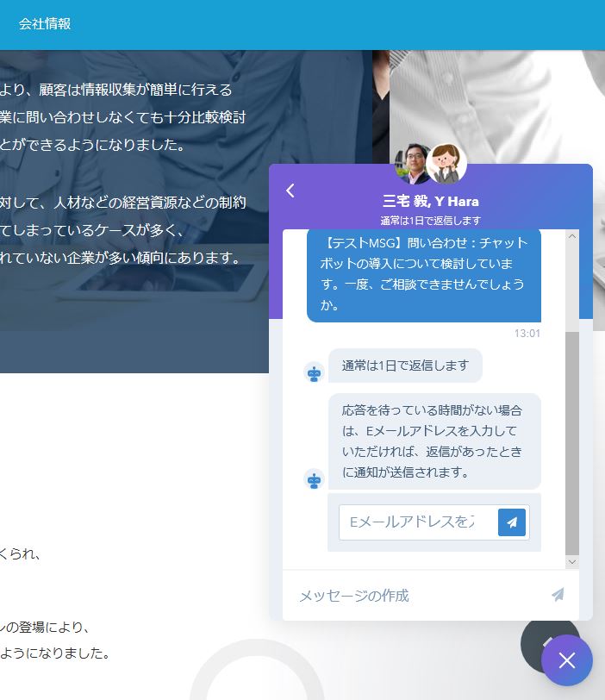Focus the メッセージの作成 compose box
This screenshot has height=700, width=605.
(x=414, y=596)
